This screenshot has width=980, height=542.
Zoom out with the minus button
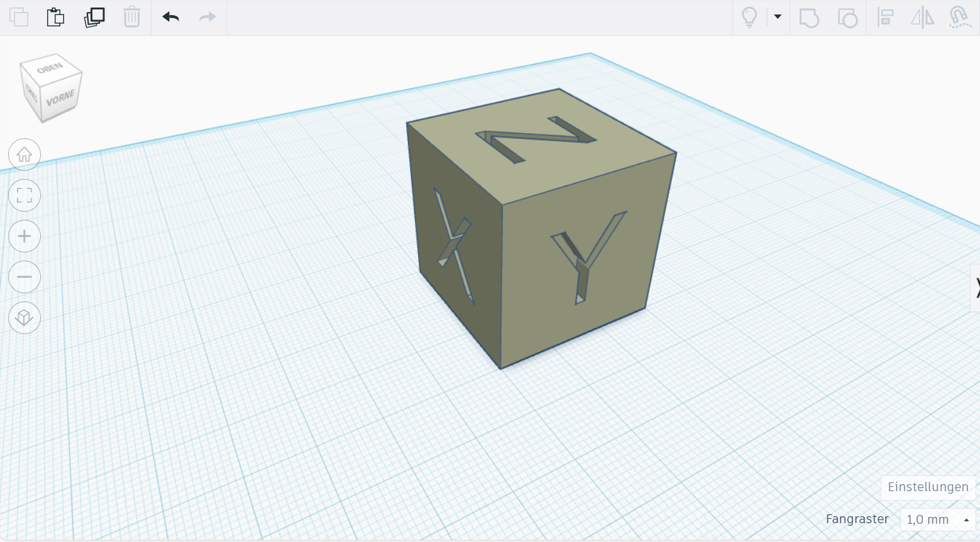click(x=25, y=277)
